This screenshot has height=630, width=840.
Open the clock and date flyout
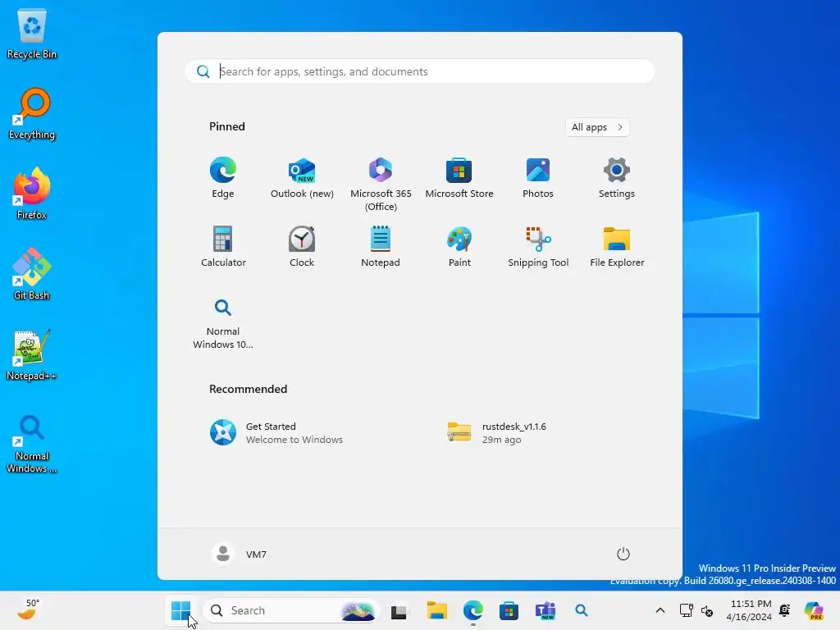[x=748, y=610]
